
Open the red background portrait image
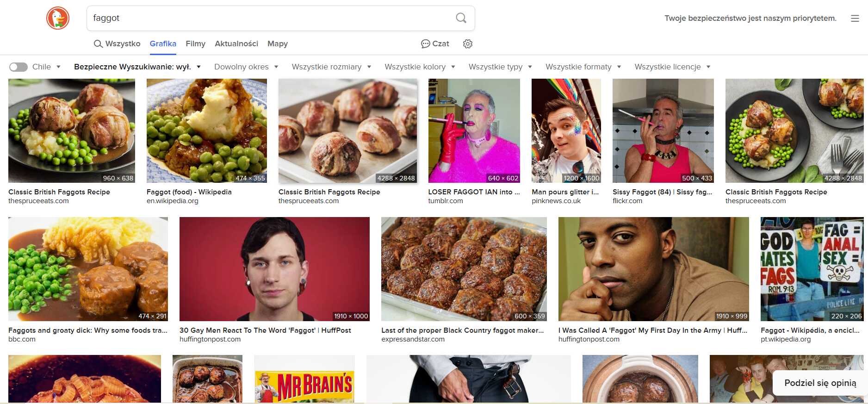coord(274,269)
